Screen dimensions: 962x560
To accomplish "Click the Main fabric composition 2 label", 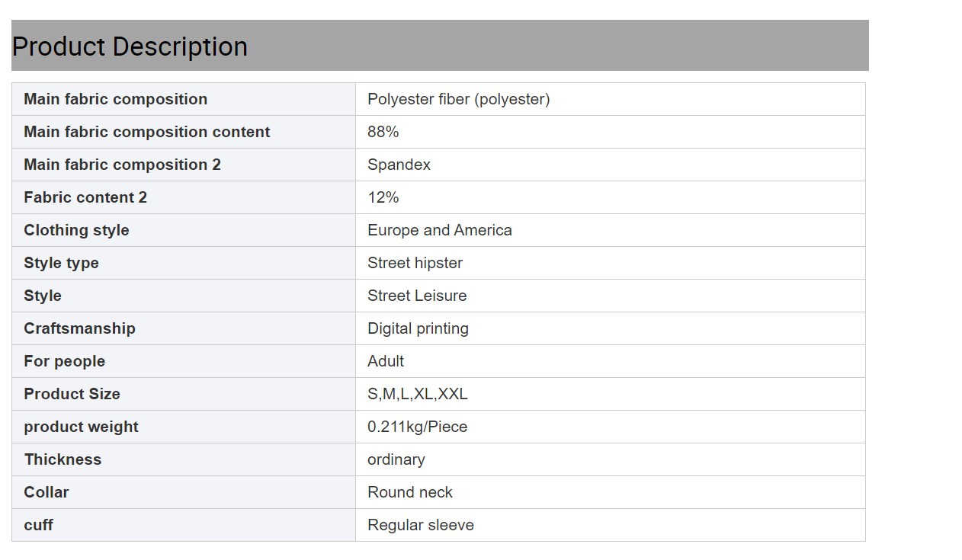I will pyautogui.click(x=122, y=165).
